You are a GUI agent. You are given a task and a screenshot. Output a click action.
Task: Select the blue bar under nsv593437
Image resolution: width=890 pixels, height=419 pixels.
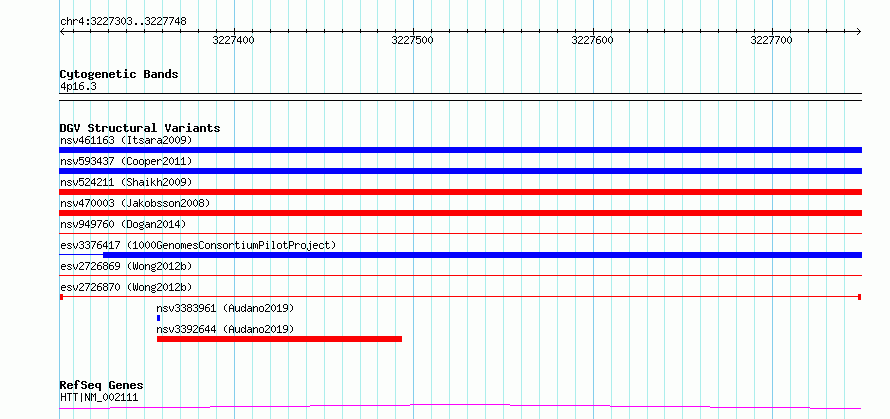(460, 171)
